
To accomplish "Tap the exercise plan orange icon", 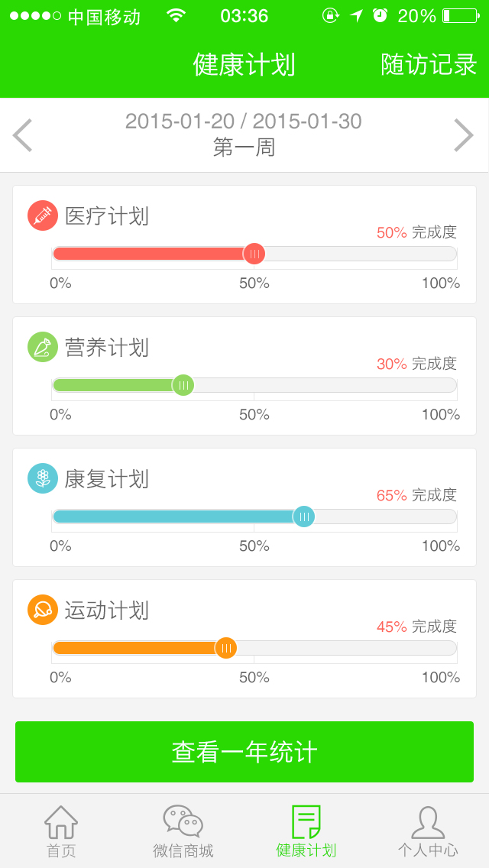I will (43, 610).
